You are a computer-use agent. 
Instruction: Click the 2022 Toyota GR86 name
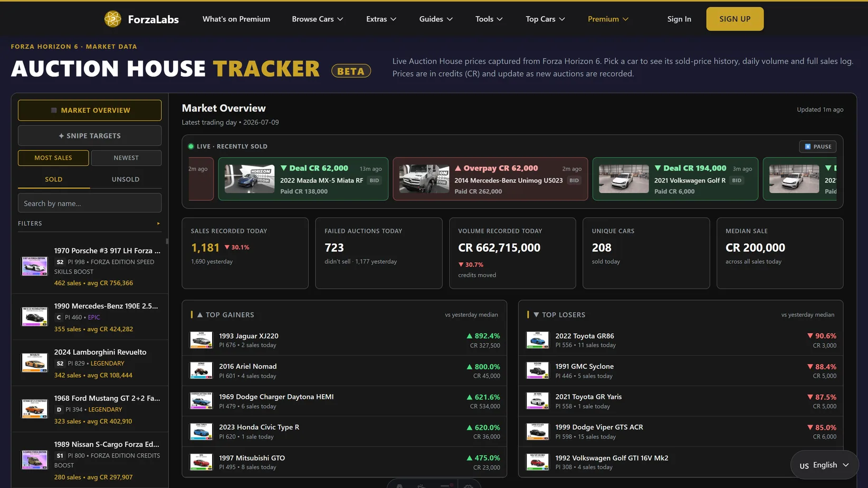(585, 336)
